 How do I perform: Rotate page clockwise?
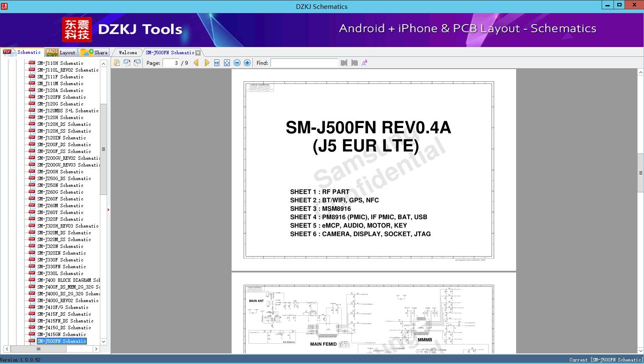pos(137,63)
